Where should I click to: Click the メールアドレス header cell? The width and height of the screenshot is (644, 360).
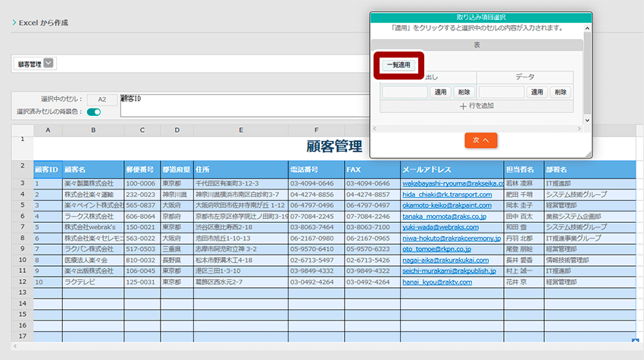click(x=452, y=169)
